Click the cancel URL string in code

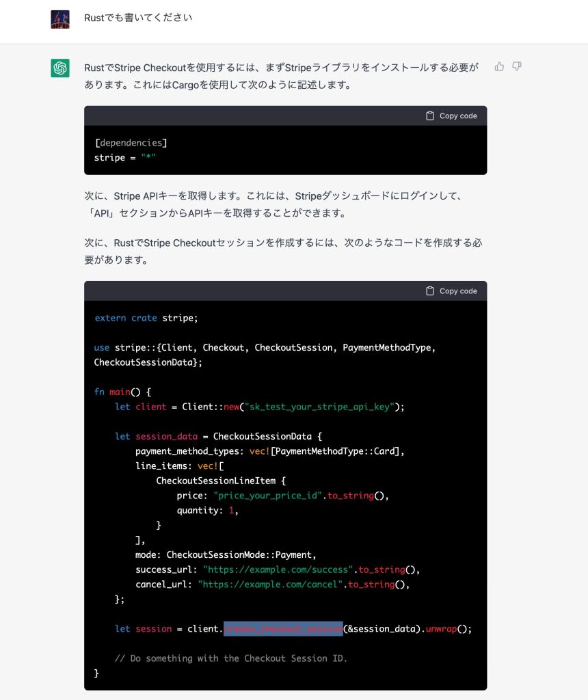270,584
